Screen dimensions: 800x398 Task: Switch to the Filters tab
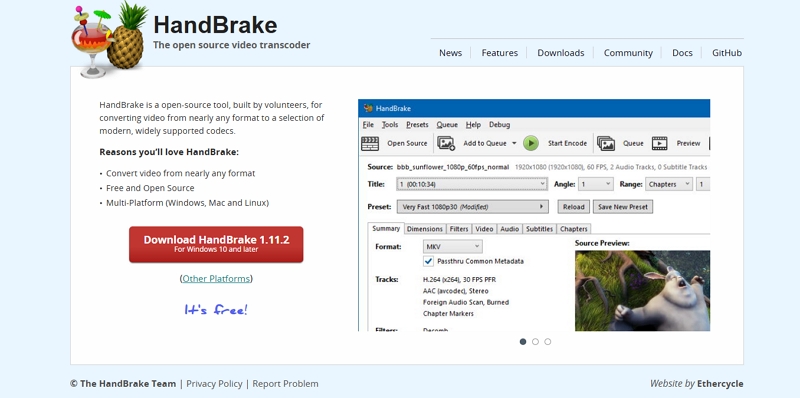[x=459, y=229]
